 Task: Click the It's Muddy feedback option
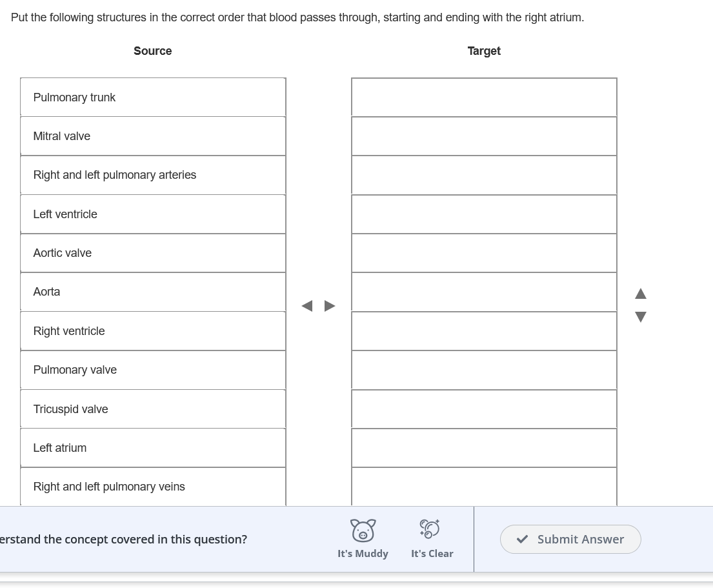tap(363, 553)
